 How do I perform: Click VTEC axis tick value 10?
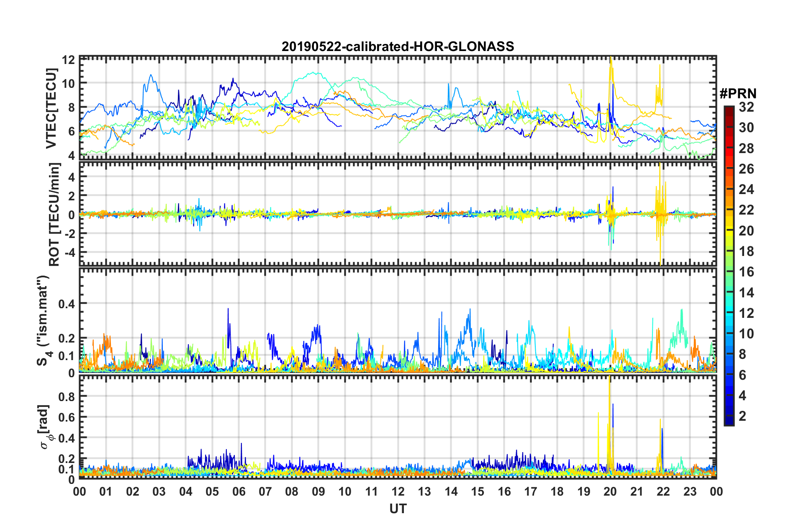68,84
